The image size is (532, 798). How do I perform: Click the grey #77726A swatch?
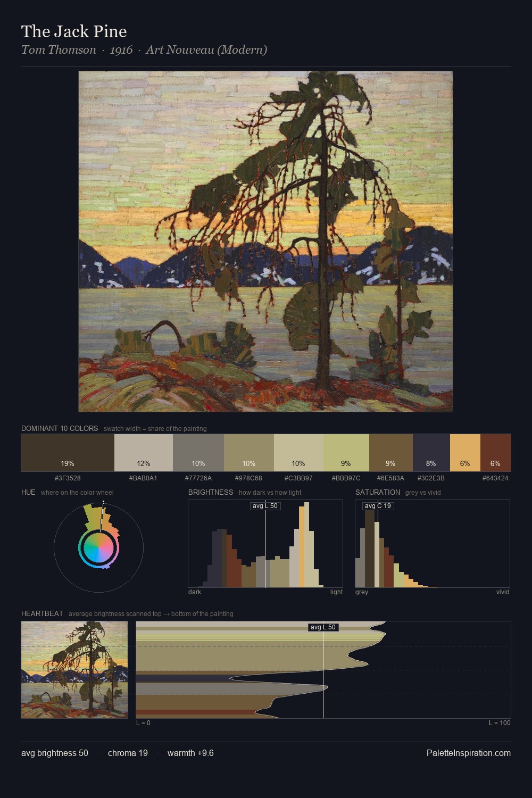tap(198, 453)
